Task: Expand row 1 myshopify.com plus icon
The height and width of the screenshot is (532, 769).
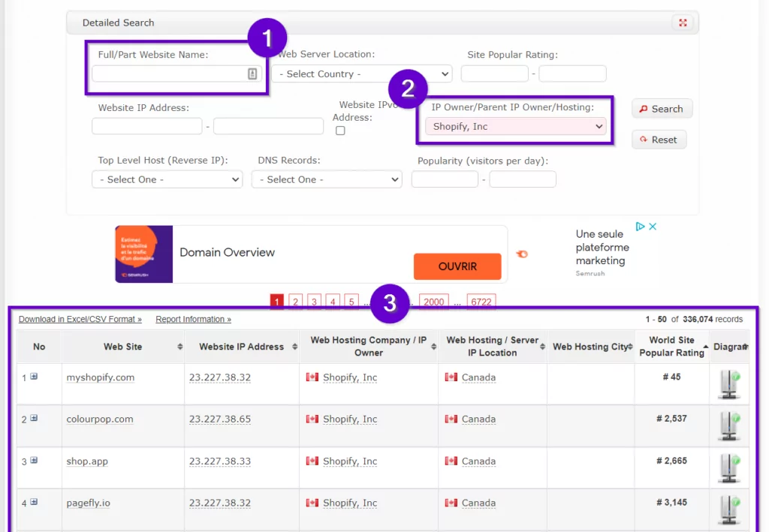Action: [x=34, y=376]
